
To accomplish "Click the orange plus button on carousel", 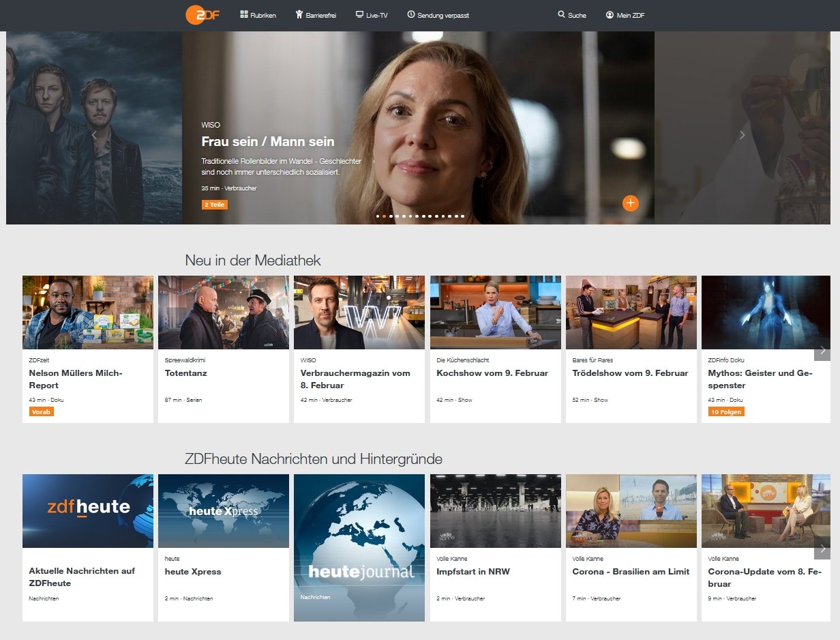I will point(631,203).
